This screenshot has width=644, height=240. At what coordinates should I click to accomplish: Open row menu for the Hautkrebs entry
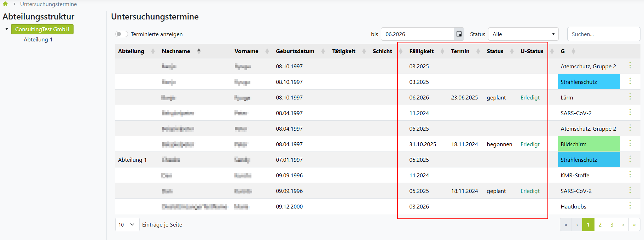630,206
